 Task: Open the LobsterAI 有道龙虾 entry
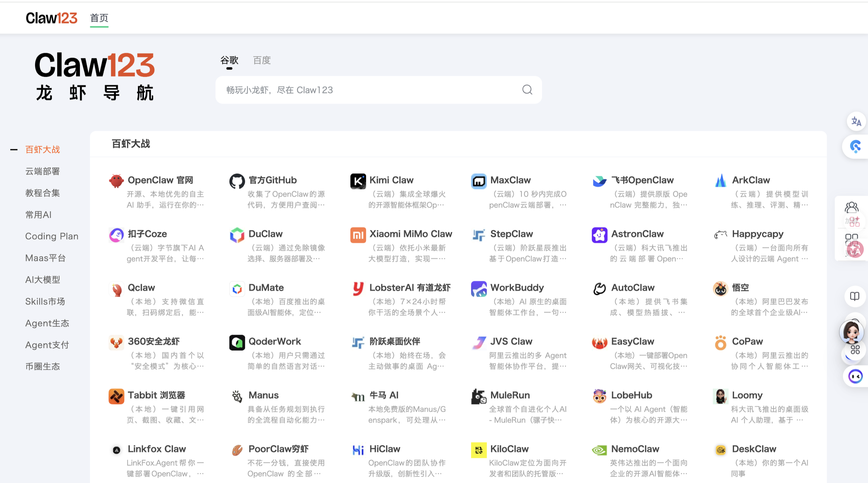(x=410, y=287)
